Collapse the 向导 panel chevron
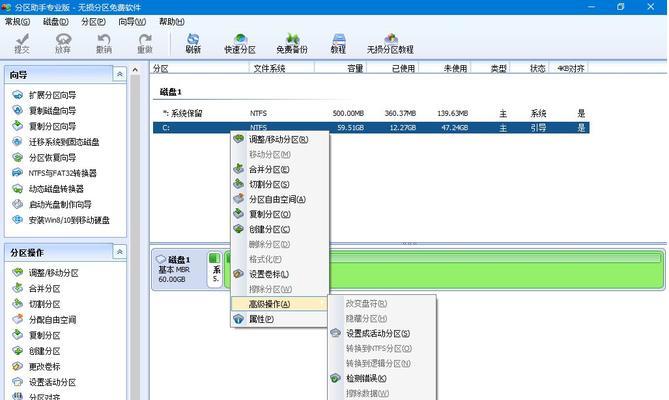This screenshot has height=400, width=669. (x=119, y=74)
